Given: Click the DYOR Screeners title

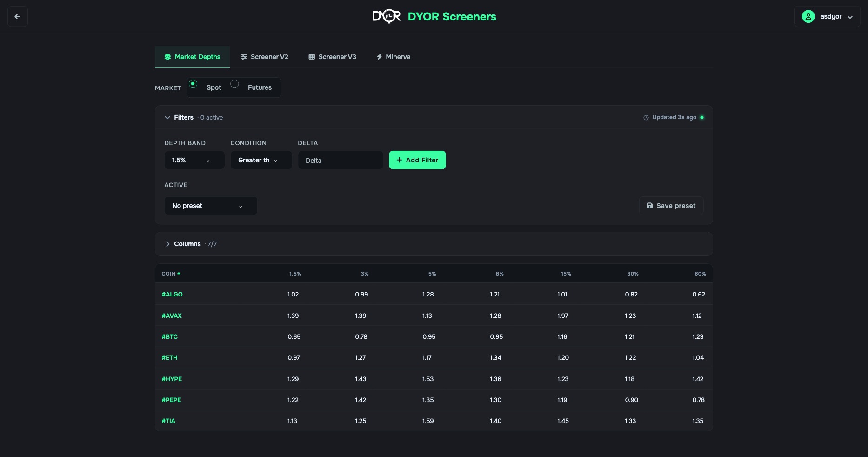Looking at the screenshot, I should pyautogui.click(x=452, y=17).
